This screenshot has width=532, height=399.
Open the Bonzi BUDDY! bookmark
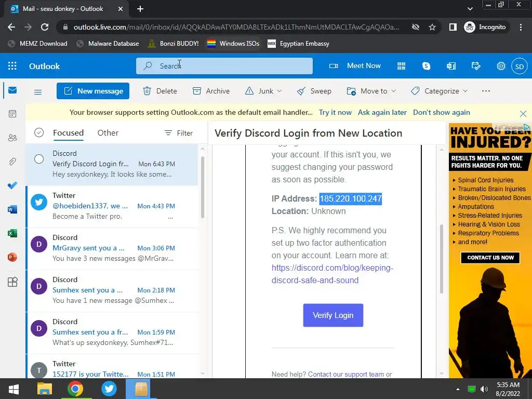click(174, 44)
